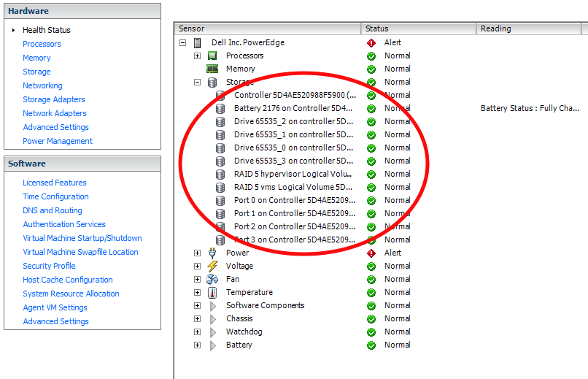Click the Voltage lightning bolt icon
The width and height of the screenshot is (588, 379).
click(x=212, y=266)
